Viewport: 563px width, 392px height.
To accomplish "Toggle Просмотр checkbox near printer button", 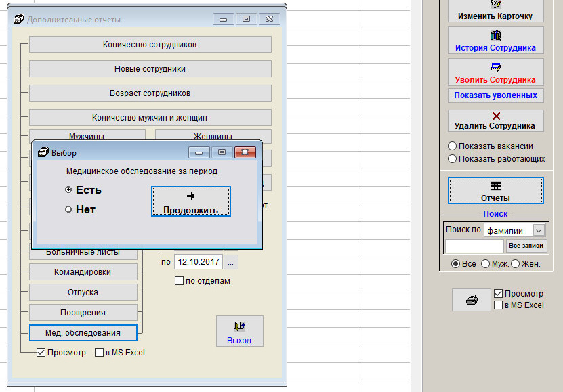I will click(x=498, y=293).
